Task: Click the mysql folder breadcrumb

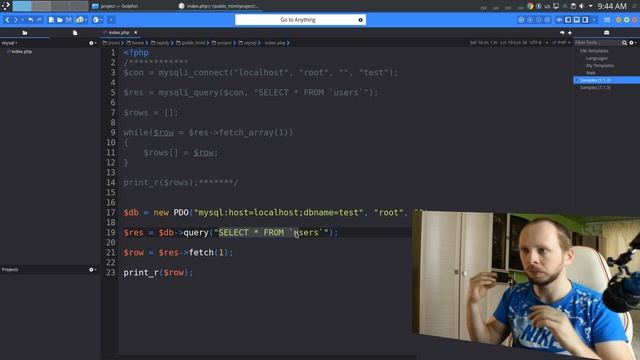Action: click(x=248, y=43)
